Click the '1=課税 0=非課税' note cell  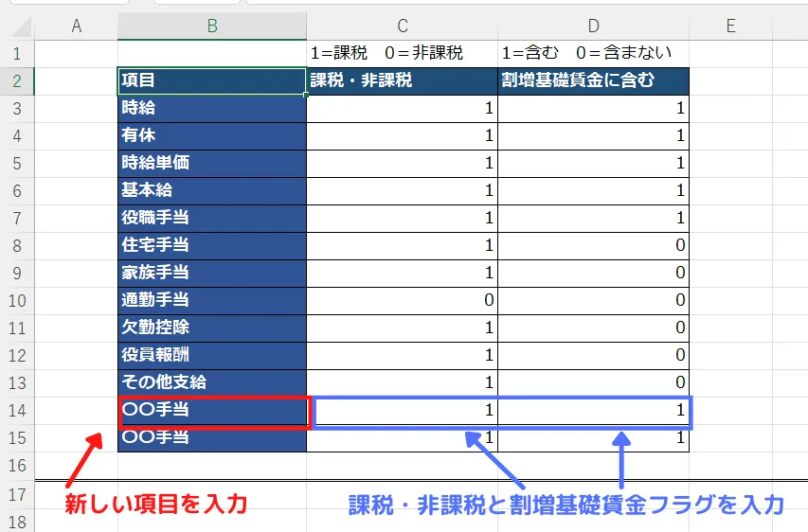pos(403,53)
